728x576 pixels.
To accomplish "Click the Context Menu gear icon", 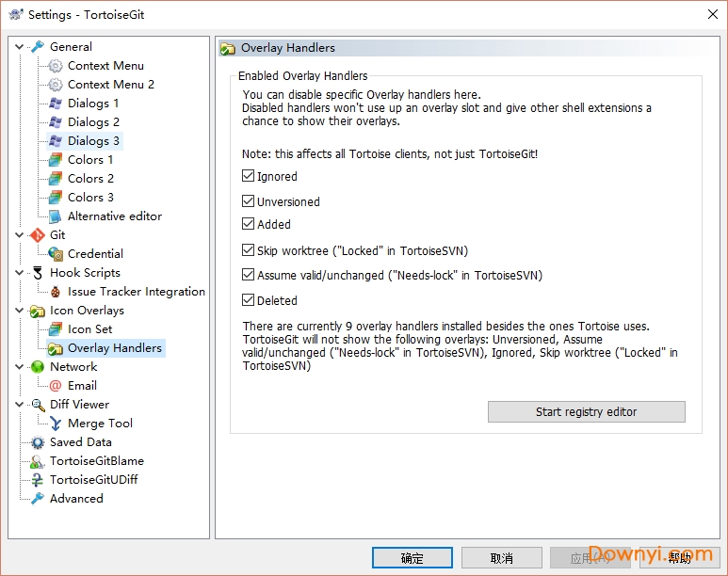I will click(x=56, y=66).
